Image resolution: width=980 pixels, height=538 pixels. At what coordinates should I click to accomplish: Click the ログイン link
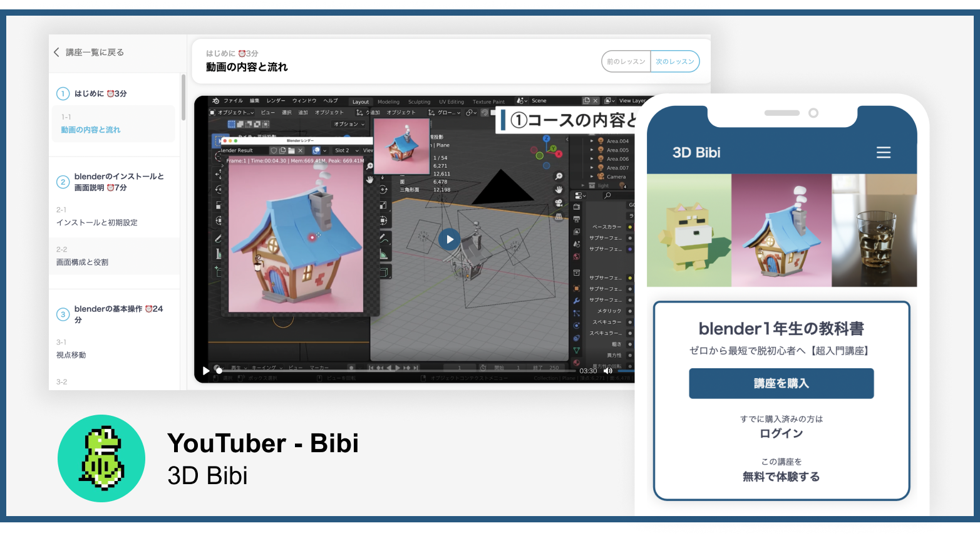[x=781, y=433]
